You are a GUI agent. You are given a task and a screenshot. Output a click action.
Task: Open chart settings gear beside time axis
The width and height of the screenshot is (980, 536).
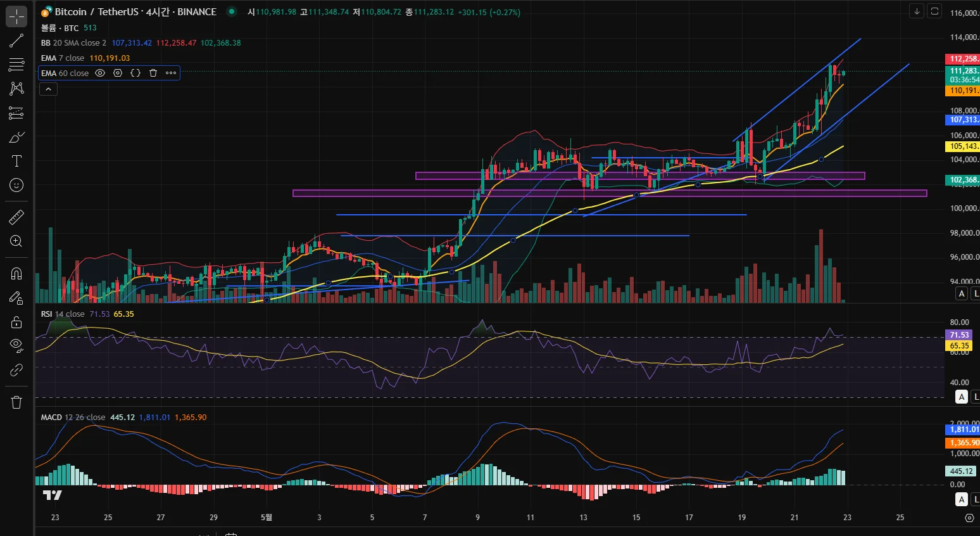tap(969, 518)
